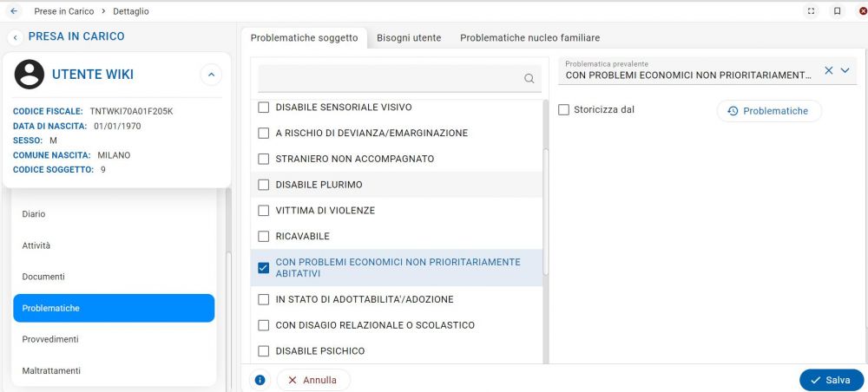Check the DISABLE PLURIMO checkbox

click(x=264, y=185)
